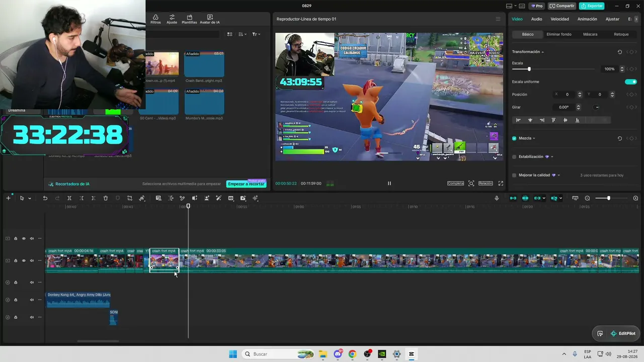This screenshot has height=362, width=644.
Task: Open Discord from the taskbar
Action: 338,354
